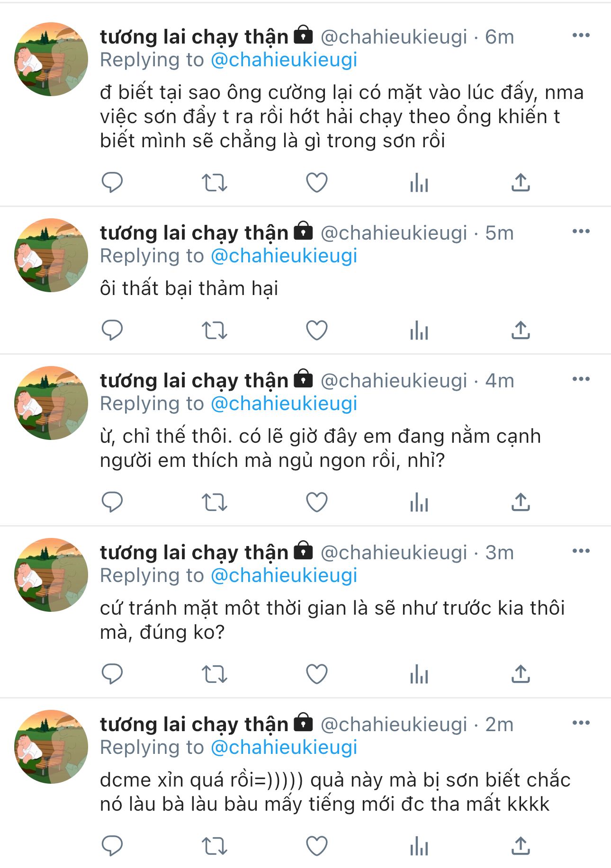Open the profile avatar on the 5m tweet

click(51, 255)
